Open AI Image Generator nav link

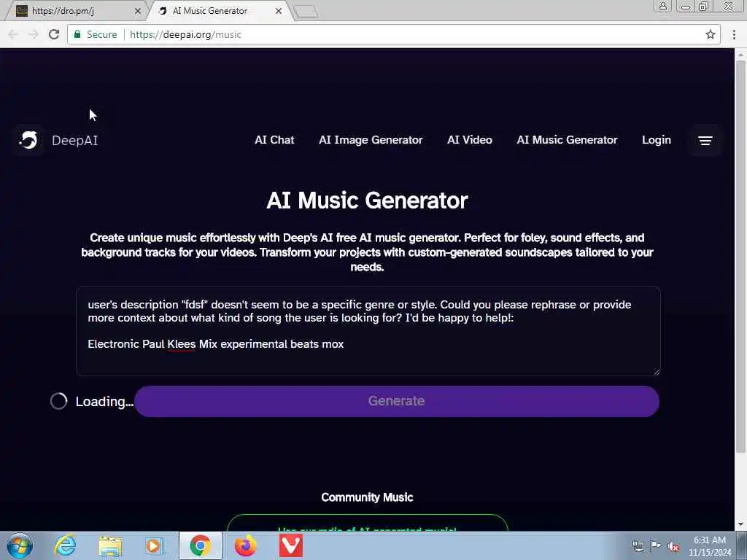pyautogui.click(x=371, y=140)
